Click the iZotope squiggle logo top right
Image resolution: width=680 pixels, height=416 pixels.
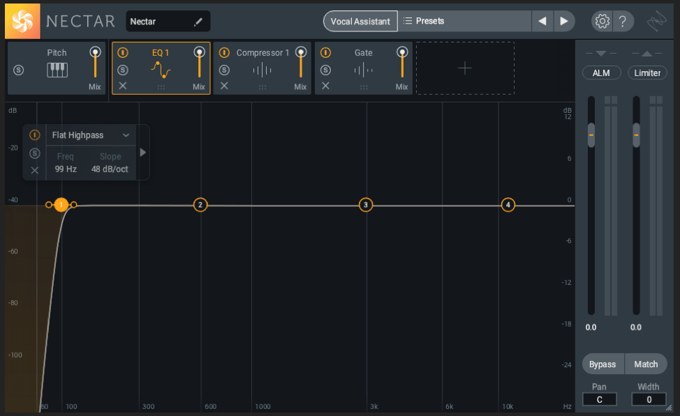pyautogui.click(x=657, y=21)
